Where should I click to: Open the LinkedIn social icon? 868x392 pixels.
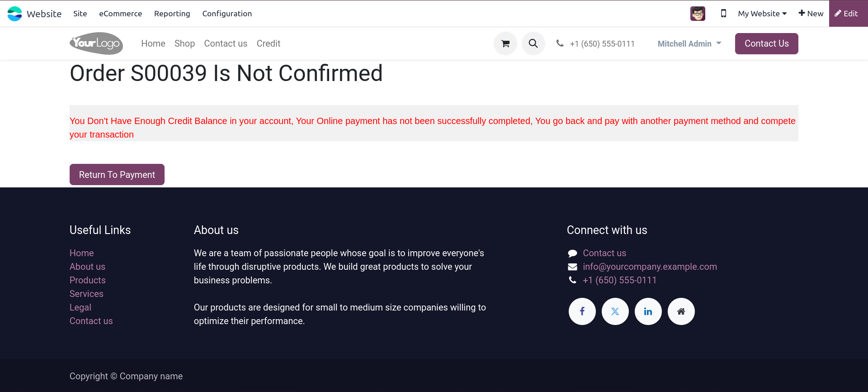648,311
